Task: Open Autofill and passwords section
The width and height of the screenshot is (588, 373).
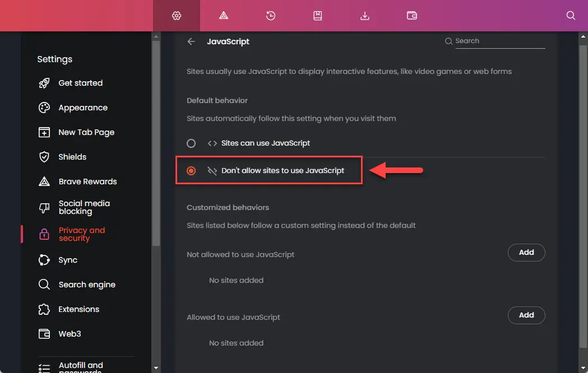Action: point(81,367)
